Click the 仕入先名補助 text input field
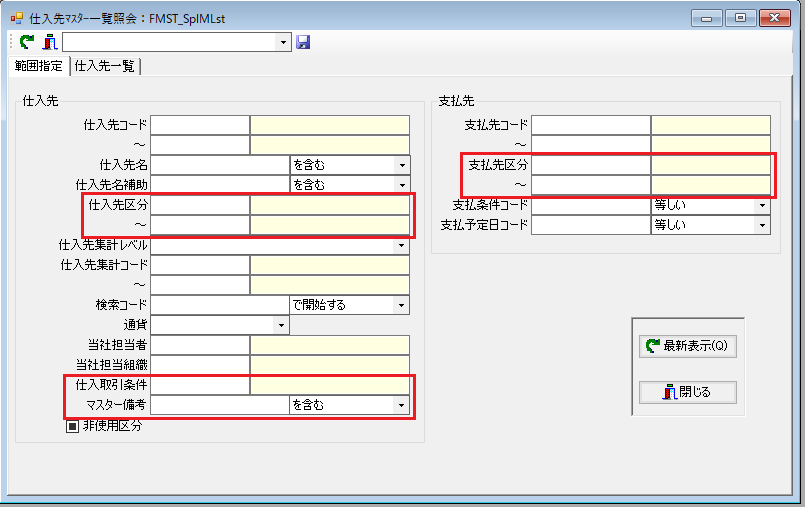 click(220, 185)
